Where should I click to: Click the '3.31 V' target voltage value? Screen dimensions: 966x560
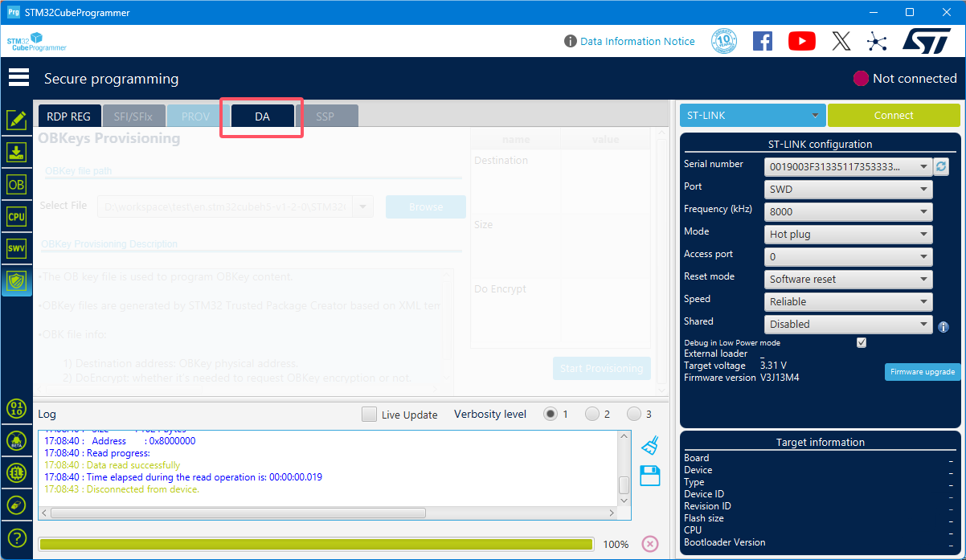pos(773,366)
